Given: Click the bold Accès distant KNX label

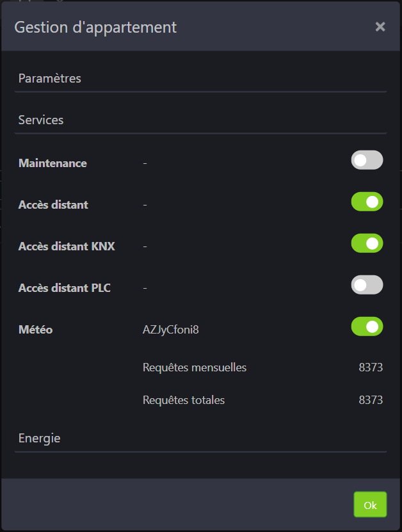Looking at the screenshot, I should click(67, 246).
